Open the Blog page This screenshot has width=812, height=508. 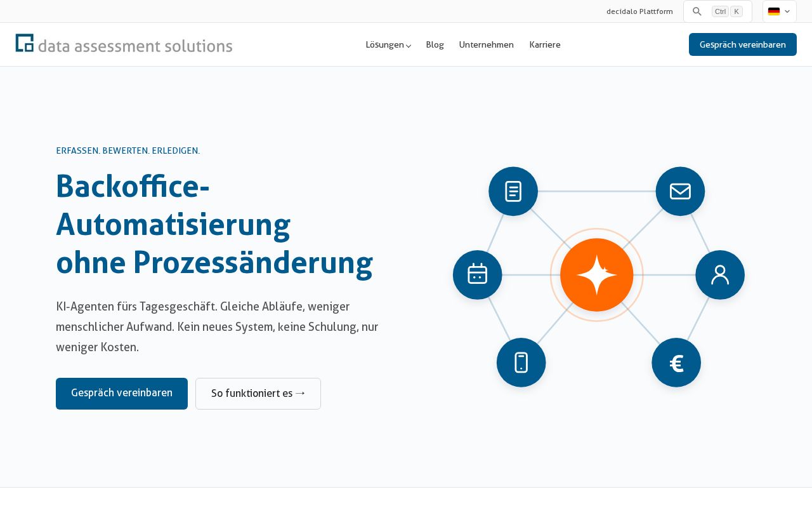point(435,44)
